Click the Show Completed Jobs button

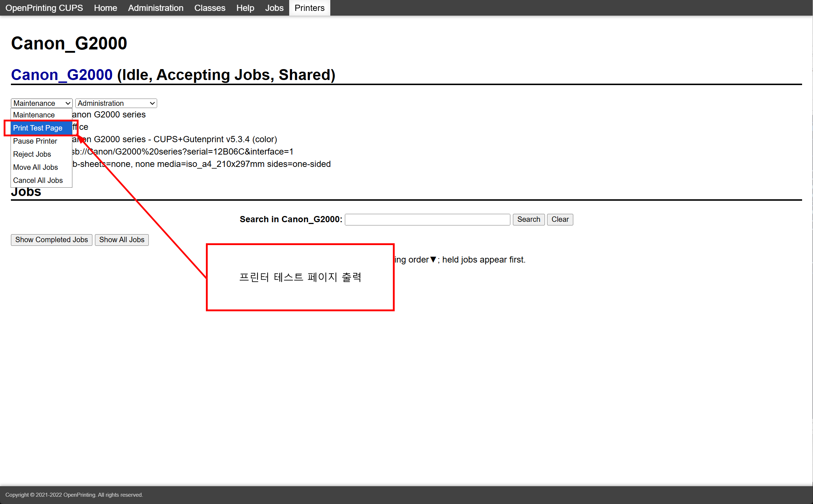pyautogui.click(x=52, y=240)
